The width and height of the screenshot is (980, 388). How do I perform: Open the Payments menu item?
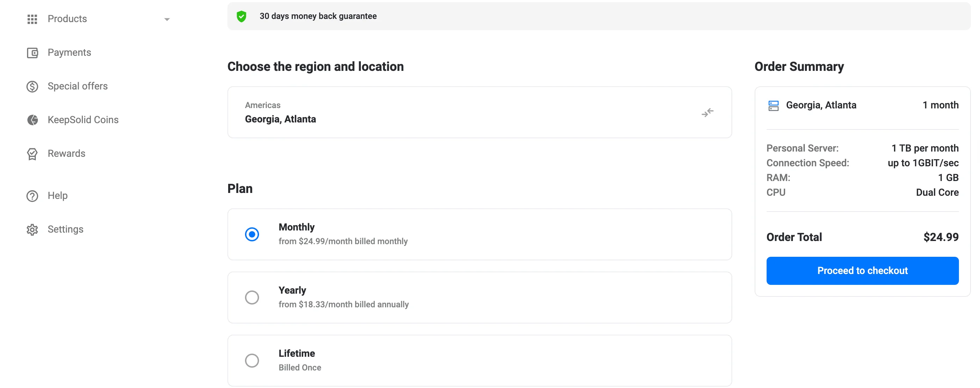click(69, 53)
